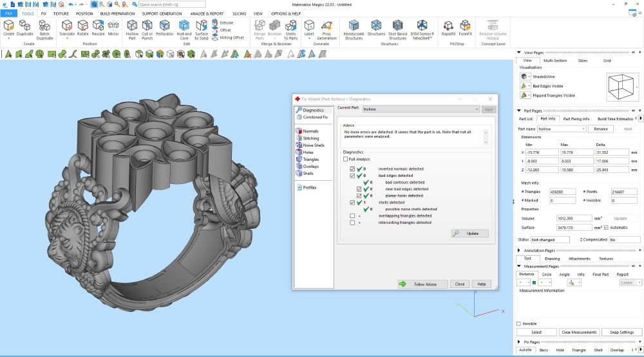Open DSM Somos TetraShell tool
Image resolution: width=644 pixels, height=357 pixels.
[x=422, y=30]
